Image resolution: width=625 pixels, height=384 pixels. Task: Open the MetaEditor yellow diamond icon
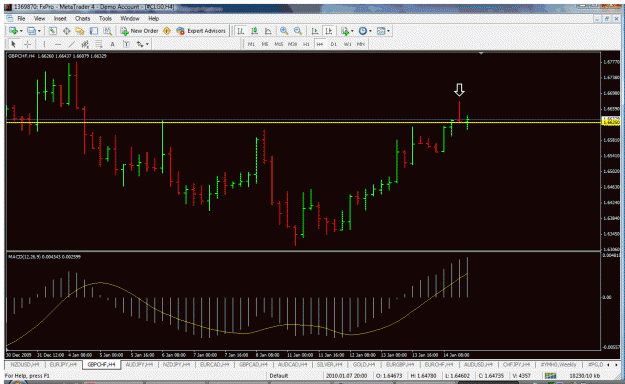(167, 31)
